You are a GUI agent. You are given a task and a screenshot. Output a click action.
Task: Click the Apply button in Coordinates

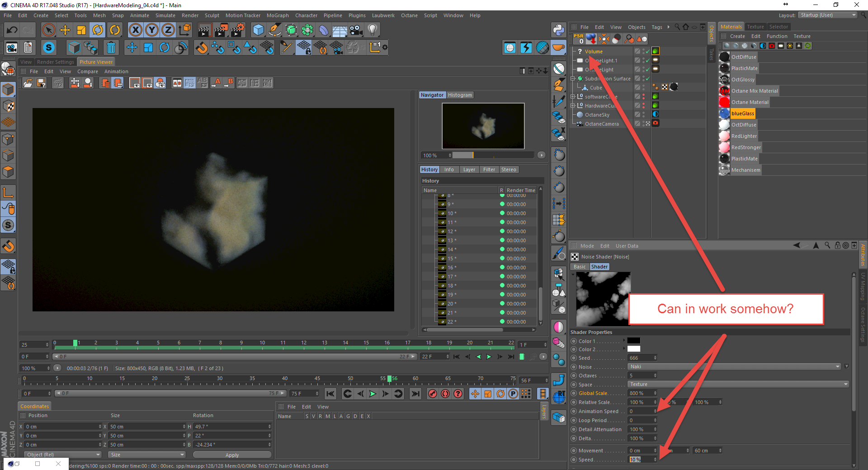(x=232, y=455)
